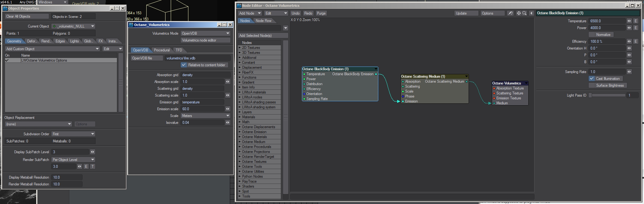The width and height of the screenshot is (644, 204).
Task: Click Temperature value spinner arrows
Action: (629, 21)
